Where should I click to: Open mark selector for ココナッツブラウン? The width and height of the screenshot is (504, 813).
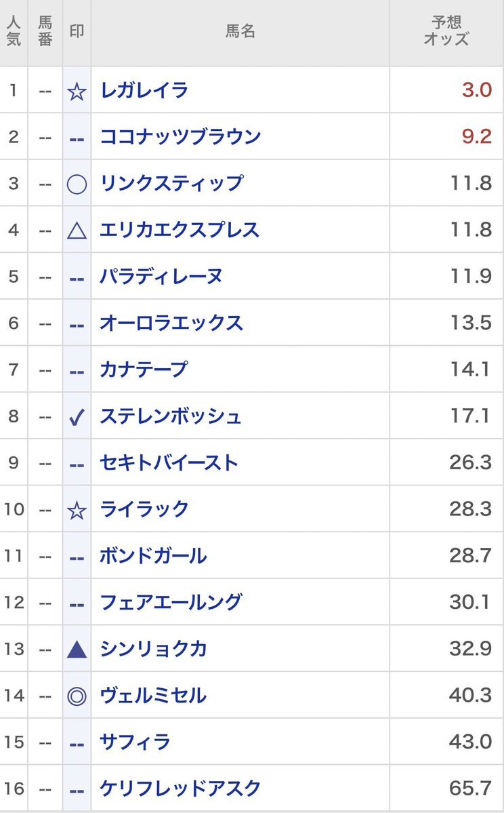tap(77, 138)
